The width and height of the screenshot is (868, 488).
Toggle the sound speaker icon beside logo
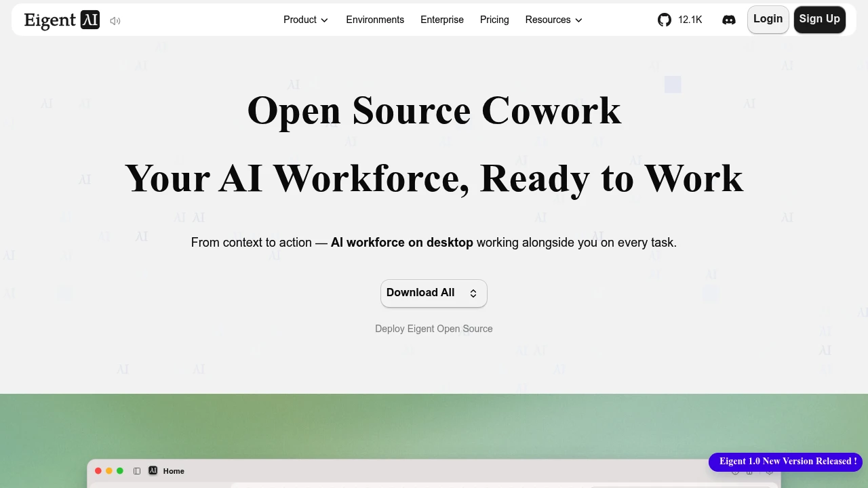click(115, 21)
